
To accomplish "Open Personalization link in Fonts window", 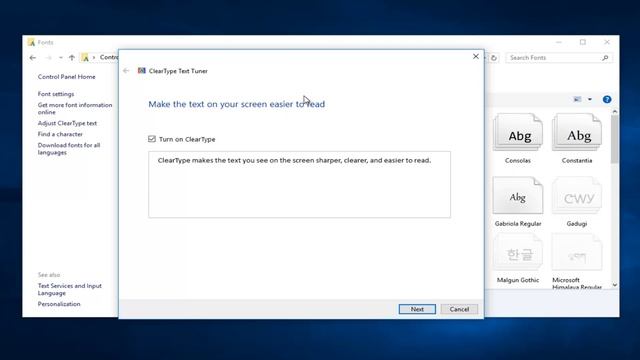I will click(59, 304).
